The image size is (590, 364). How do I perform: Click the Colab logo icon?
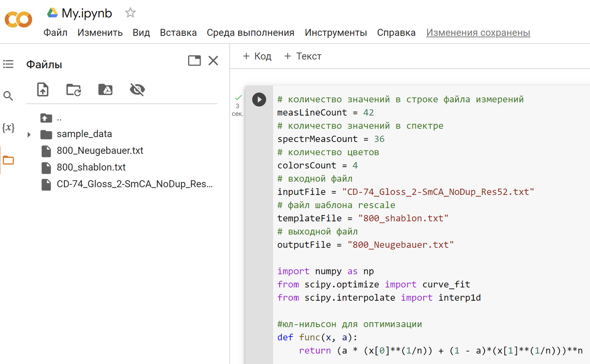coord(18,19)
